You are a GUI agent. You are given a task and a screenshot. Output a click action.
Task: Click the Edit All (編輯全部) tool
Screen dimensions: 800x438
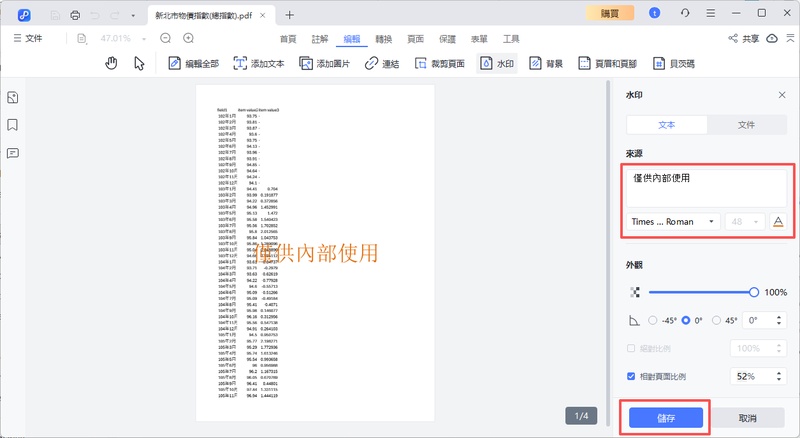(193, 63)
